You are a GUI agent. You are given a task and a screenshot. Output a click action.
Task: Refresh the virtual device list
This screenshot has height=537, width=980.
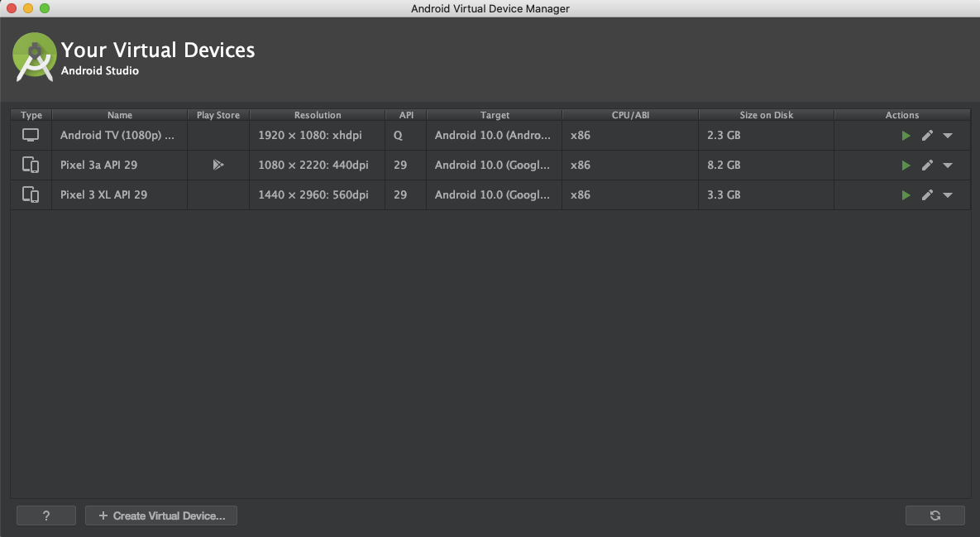coord(935,515)
